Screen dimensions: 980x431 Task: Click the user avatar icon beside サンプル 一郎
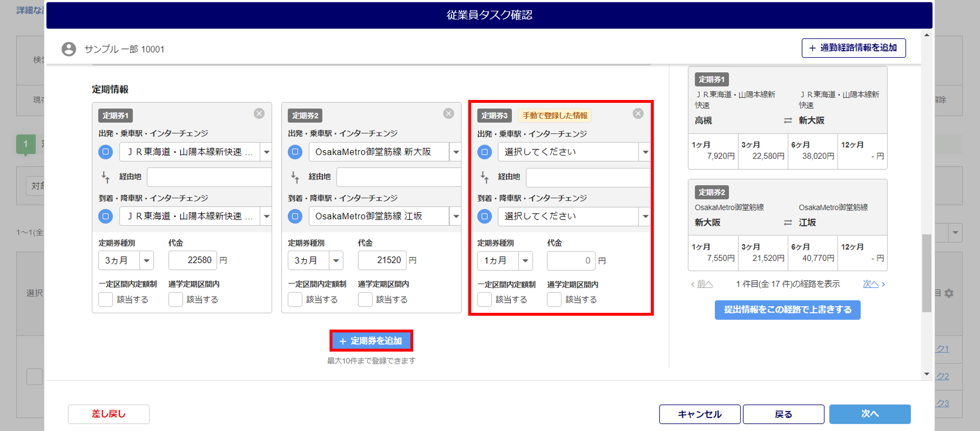69,49
